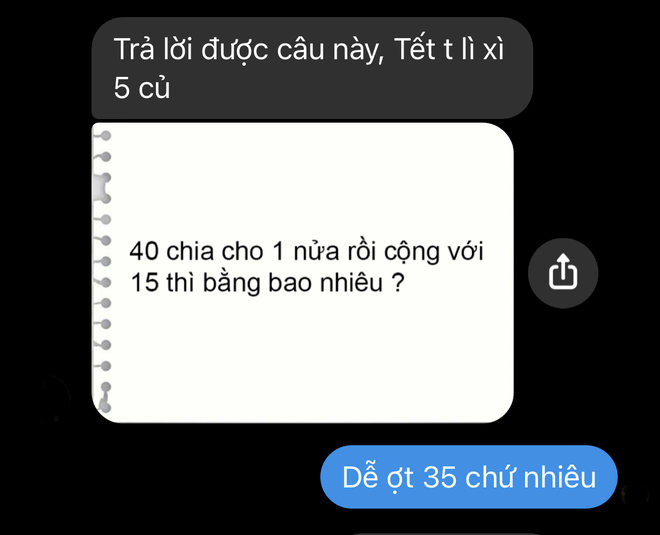Tap the "15 thì bằng bao nhiêu ?" line

tap(267, 283)
